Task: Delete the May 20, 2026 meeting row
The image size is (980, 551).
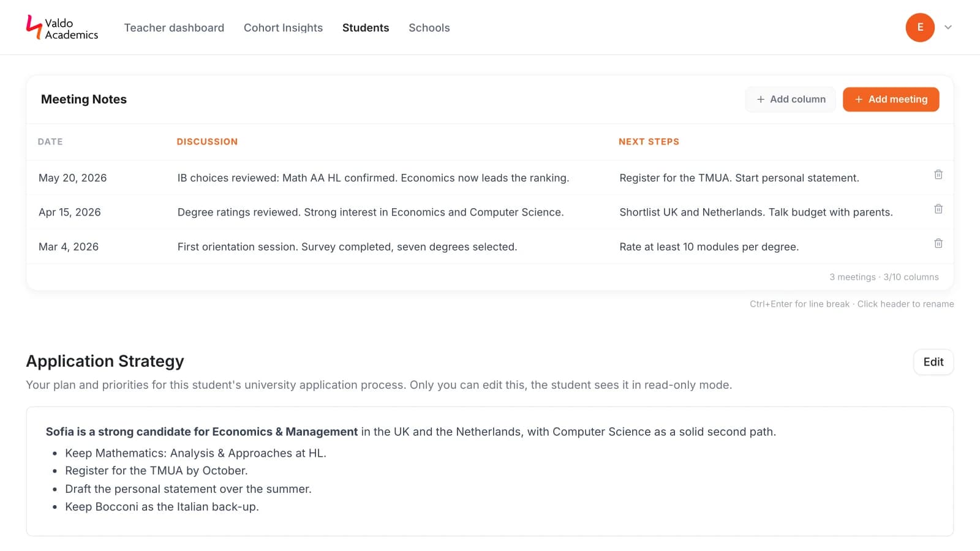Action: 938,174
